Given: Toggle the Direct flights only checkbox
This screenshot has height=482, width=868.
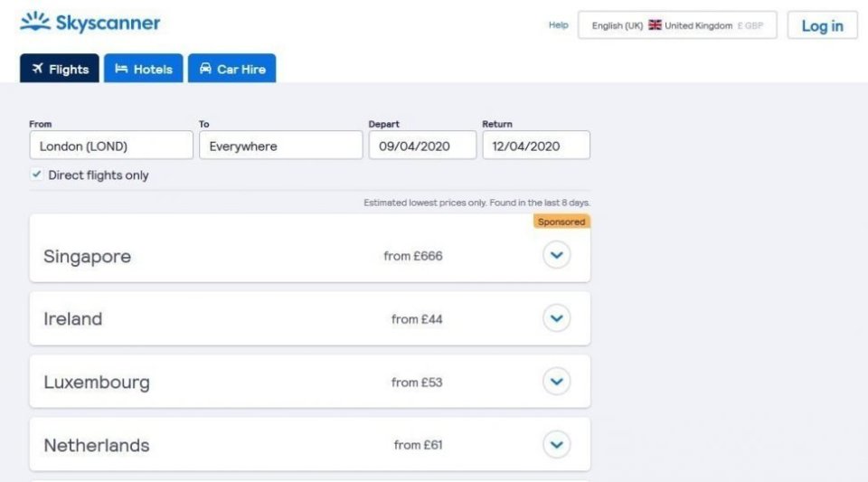Looking at the screenshot, I should click(36, 175).
